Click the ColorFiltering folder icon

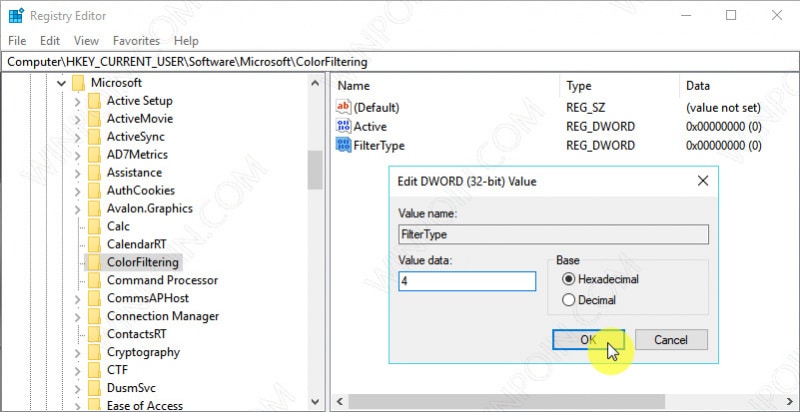pyautogui.click(x=94, y=262)
